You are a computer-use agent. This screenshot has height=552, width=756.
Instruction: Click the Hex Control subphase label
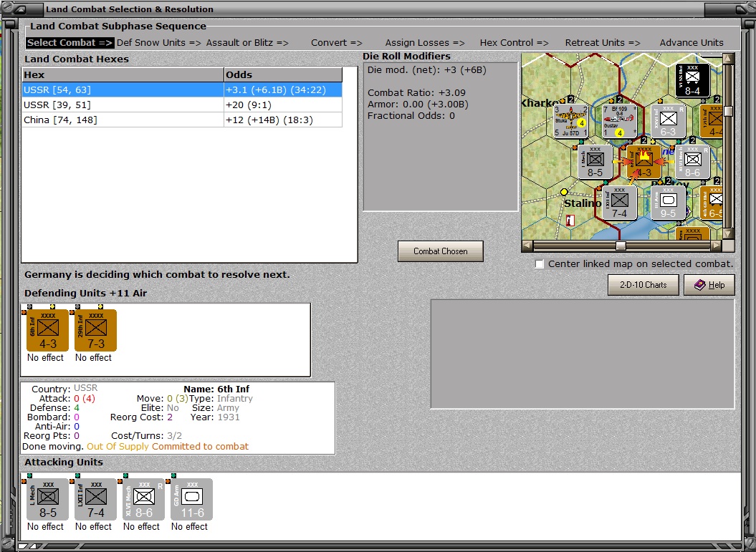coord(514,42)
